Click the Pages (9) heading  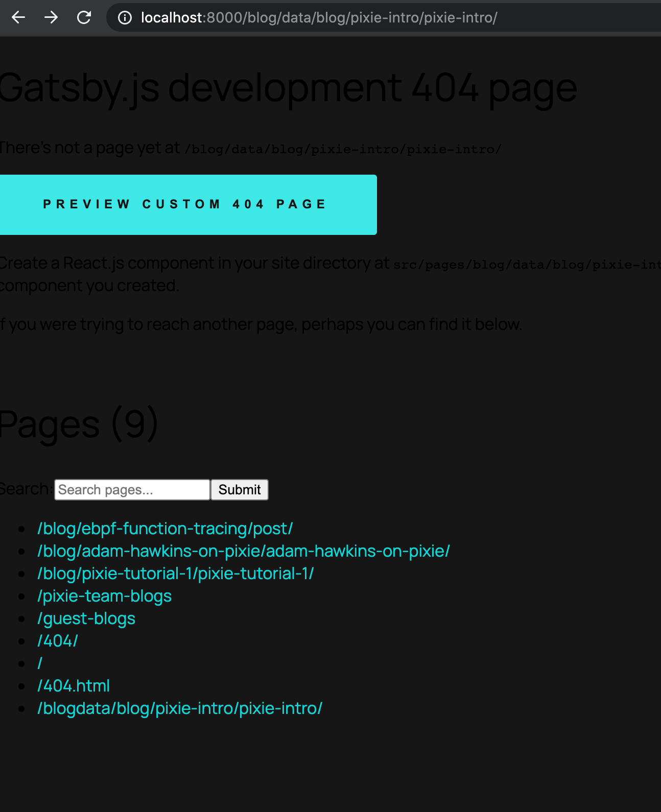79,424
